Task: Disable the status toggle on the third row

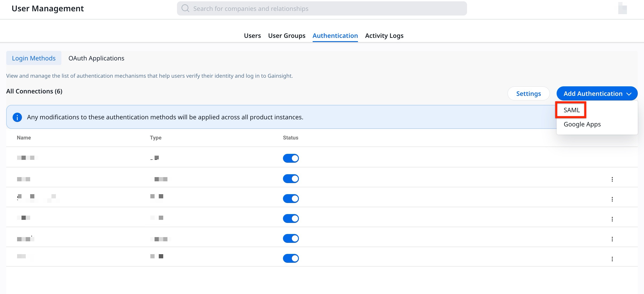Action: tap(291, 198)
